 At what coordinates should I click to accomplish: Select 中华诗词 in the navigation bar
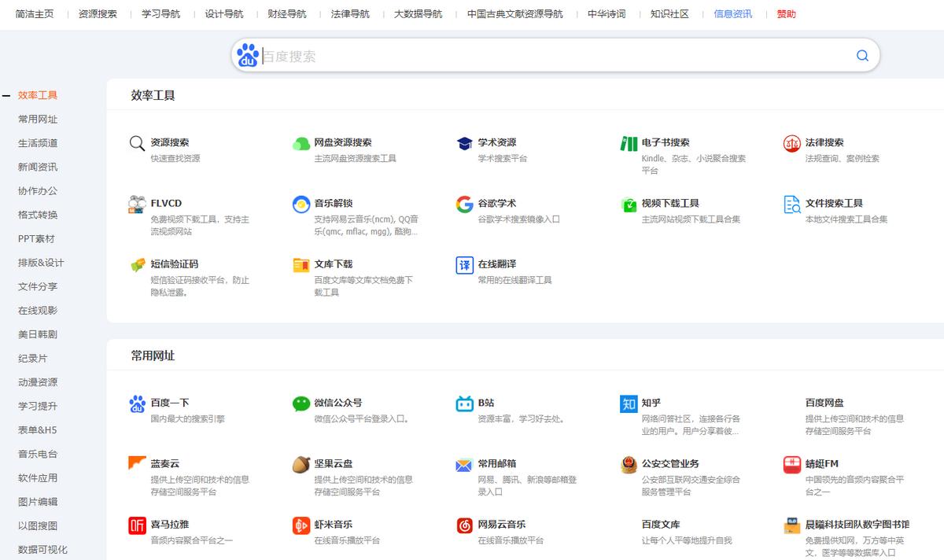607,13
